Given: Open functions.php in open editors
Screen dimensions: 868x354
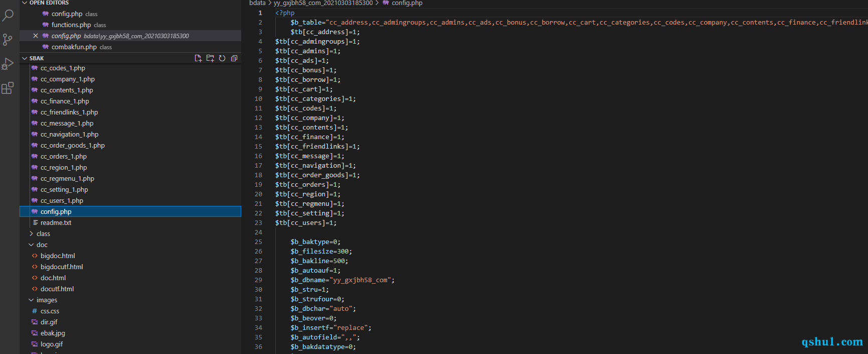Looking at the screenshot, I should click(x=130, y=25).
